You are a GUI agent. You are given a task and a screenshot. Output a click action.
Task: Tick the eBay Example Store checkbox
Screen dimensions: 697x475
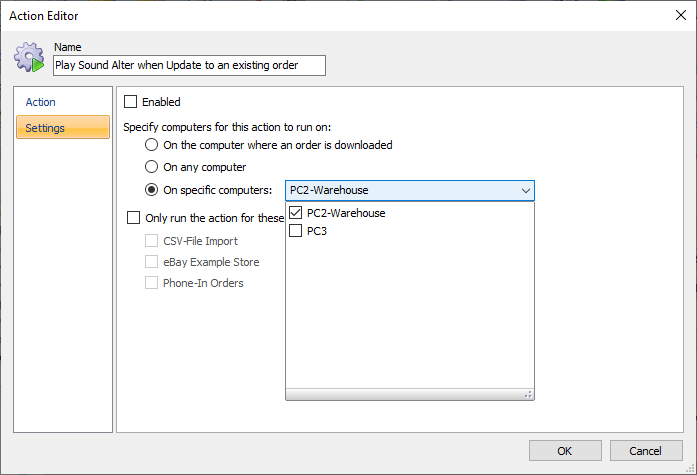pyautogui.click(x=152, y=262)
